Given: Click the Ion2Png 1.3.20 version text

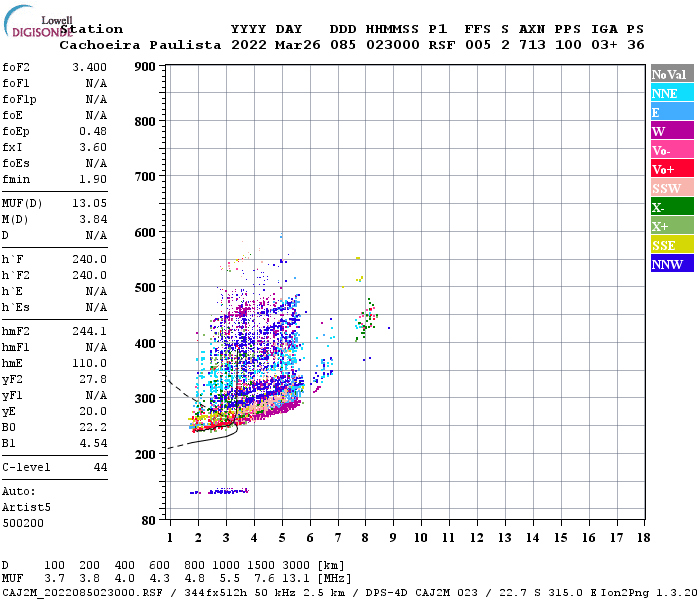Looking at the screenshot, I should click(x=649, y=593).
